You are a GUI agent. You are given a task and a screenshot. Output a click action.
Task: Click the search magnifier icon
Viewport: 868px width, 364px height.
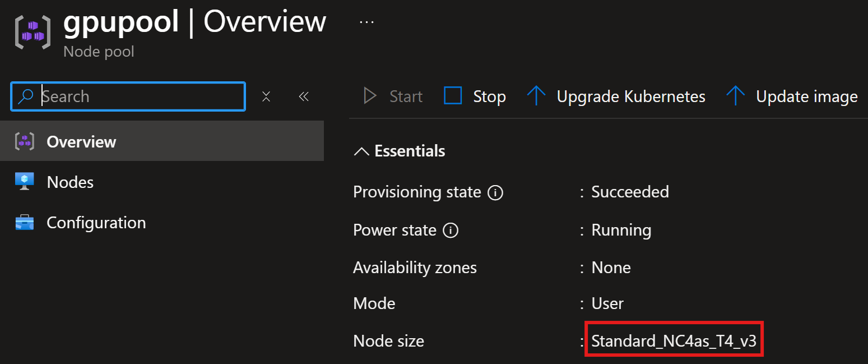coord(24,96)
